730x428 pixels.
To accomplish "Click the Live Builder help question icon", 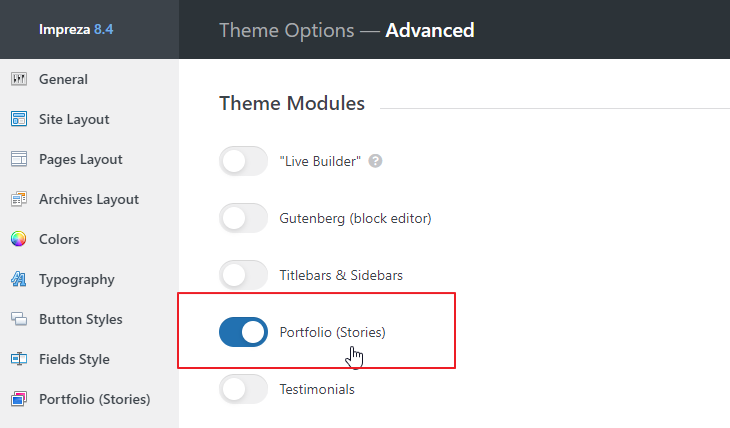I will (x=376, y=161).
